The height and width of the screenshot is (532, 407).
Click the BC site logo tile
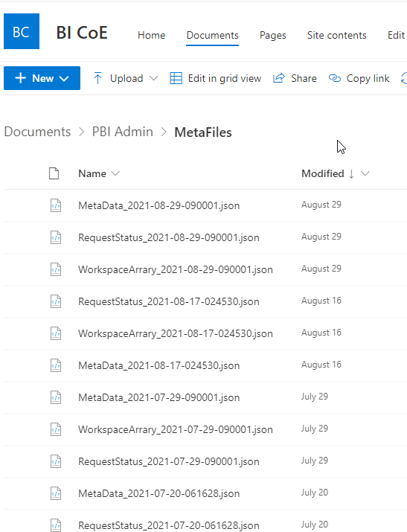pos(22,31)
